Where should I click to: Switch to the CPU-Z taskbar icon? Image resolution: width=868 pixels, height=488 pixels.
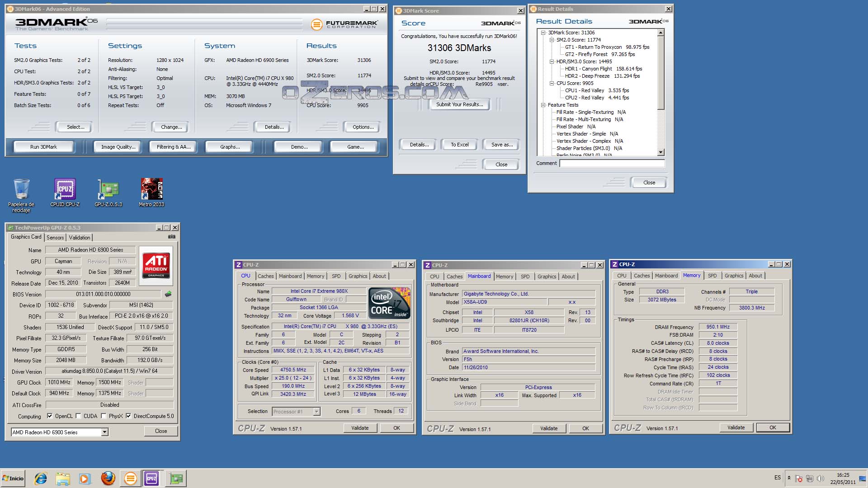[152, 479]
